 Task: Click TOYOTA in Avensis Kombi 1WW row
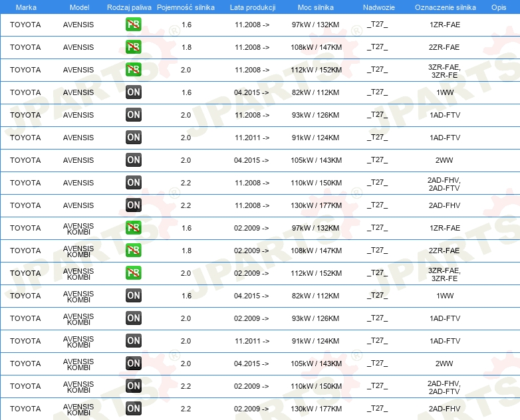point(25,296)
